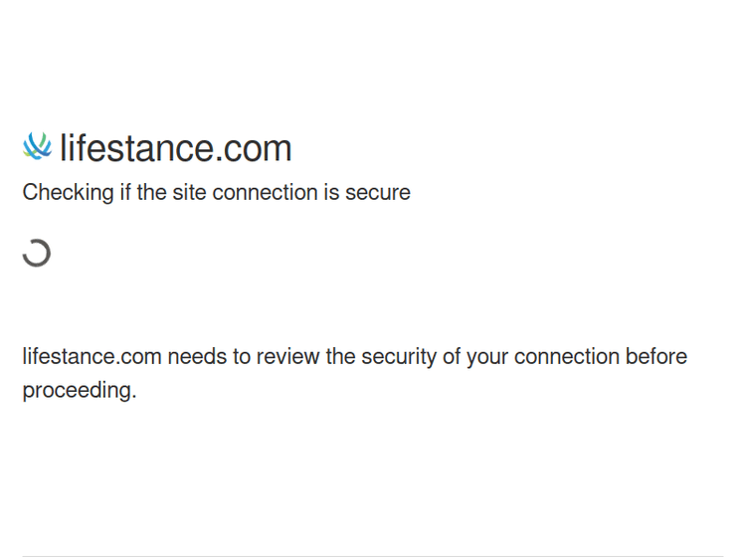746x560 pixels.
Task: Click "lifestance.com" in the bottom paragraph
Action: [92, 357]
